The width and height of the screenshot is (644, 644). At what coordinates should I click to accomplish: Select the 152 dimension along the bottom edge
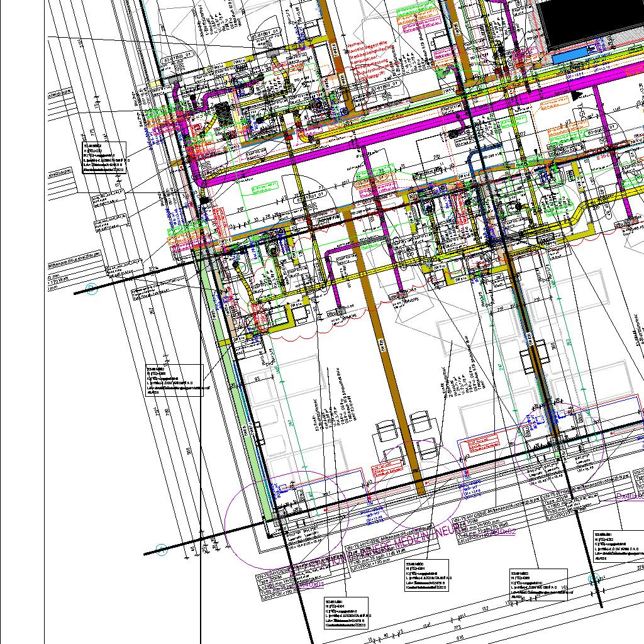485,608
